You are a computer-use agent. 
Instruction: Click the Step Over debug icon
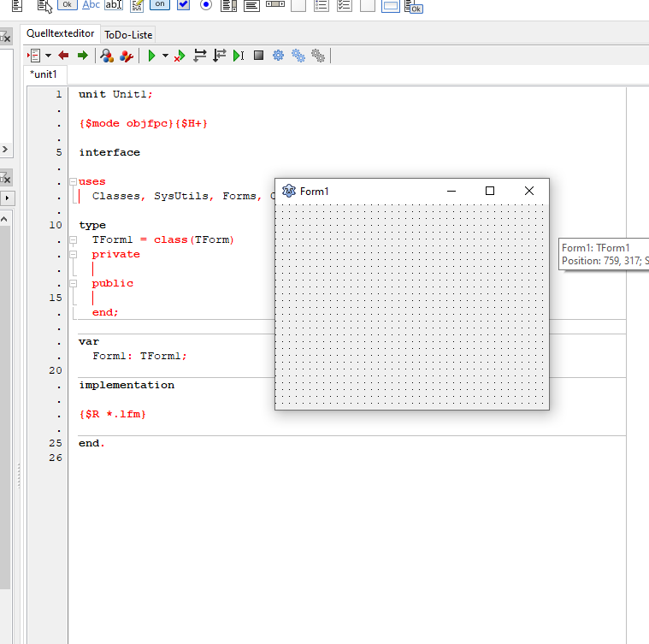[219, 56]
